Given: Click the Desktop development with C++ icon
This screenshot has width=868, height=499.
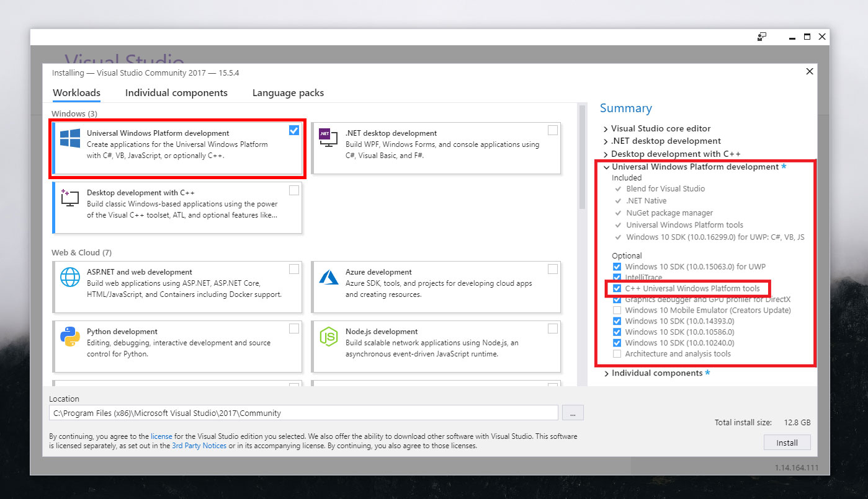Looking at the screenshot, I should coord(69,197).
